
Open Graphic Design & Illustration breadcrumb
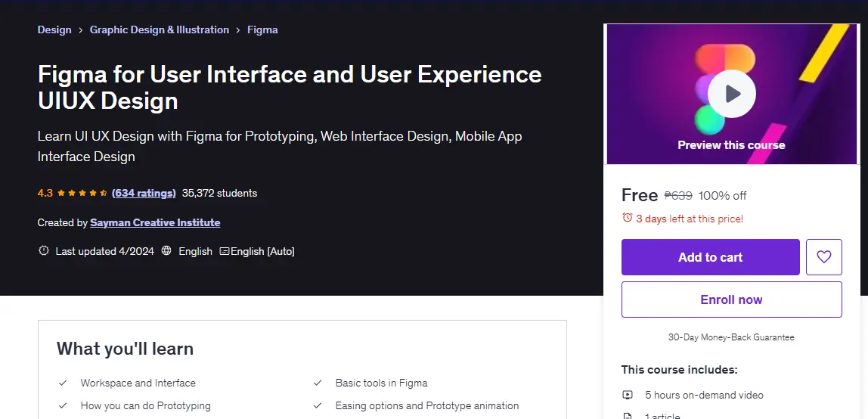tap(160, 30)
